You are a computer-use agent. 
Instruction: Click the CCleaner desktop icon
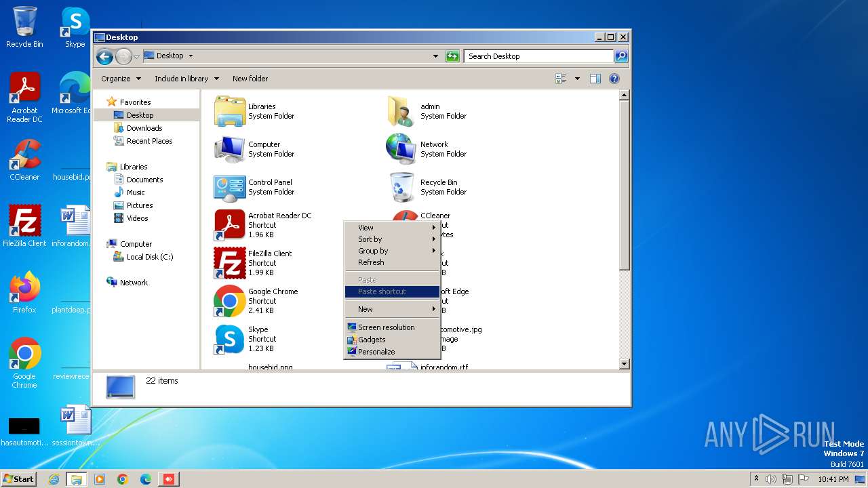click(24, 160)
